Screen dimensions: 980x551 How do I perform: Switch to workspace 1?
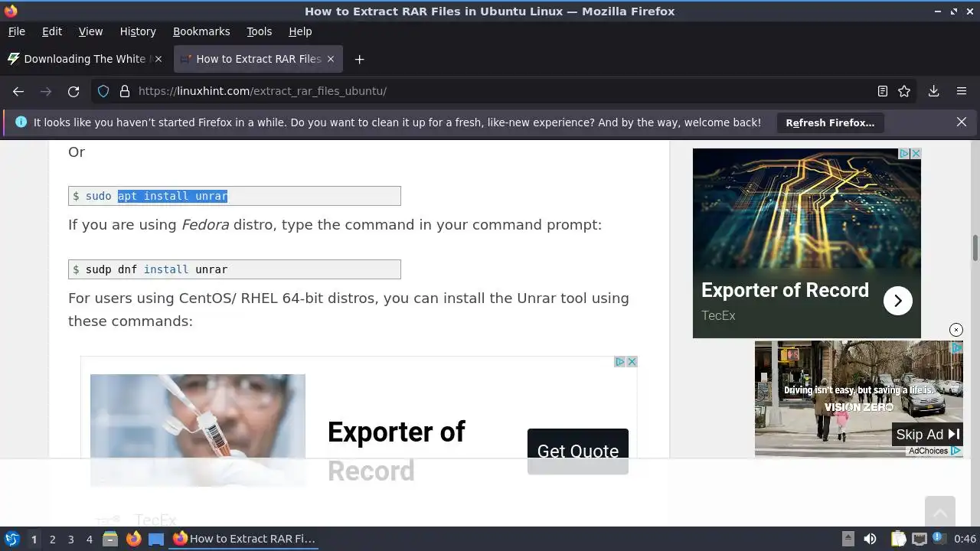pyautogui.click(x=34, y=540)
